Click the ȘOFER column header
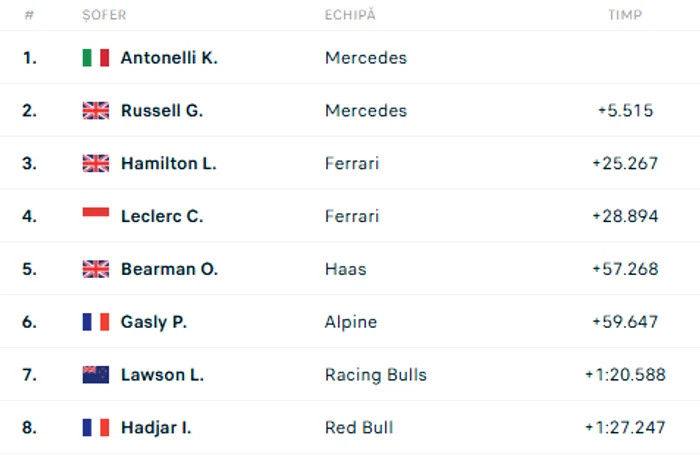 tap(104, 16)
